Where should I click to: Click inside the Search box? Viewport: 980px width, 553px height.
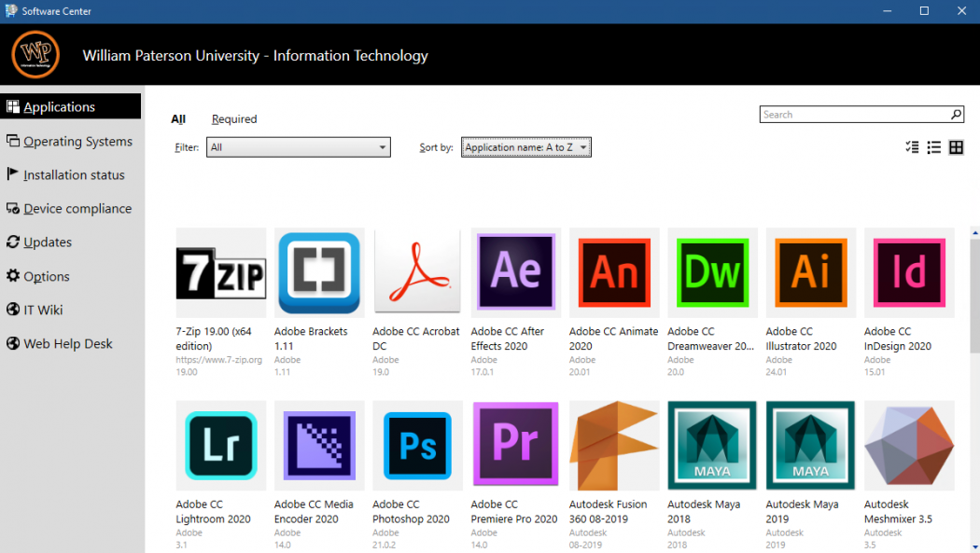tap(854, 114)
